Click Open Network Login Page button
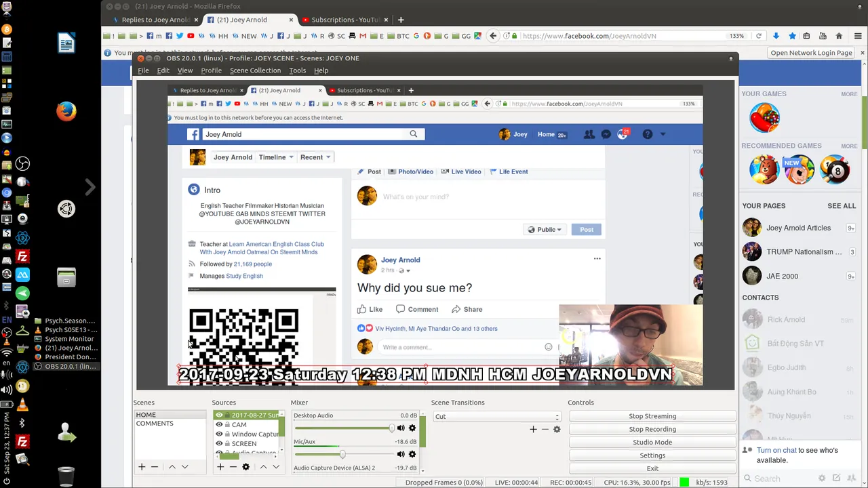868x488 pixels. pyautogui.click(x=811, y=53)
